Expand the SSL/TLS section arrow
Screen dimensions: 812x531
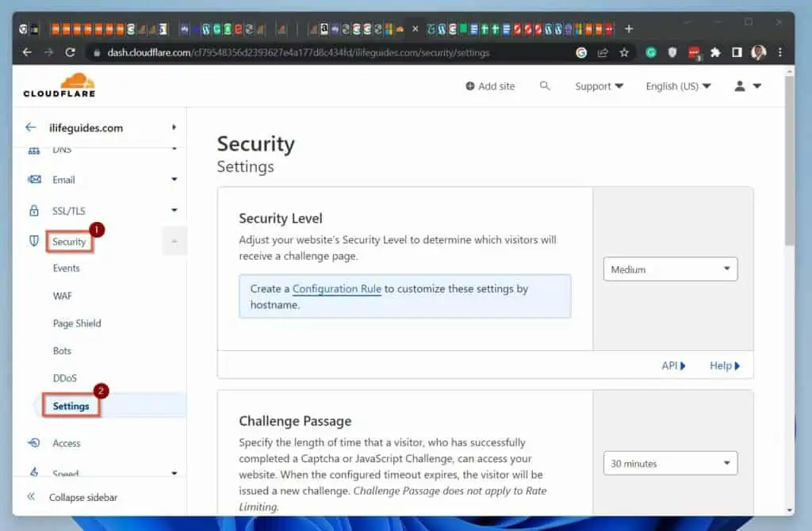[174, 210]
